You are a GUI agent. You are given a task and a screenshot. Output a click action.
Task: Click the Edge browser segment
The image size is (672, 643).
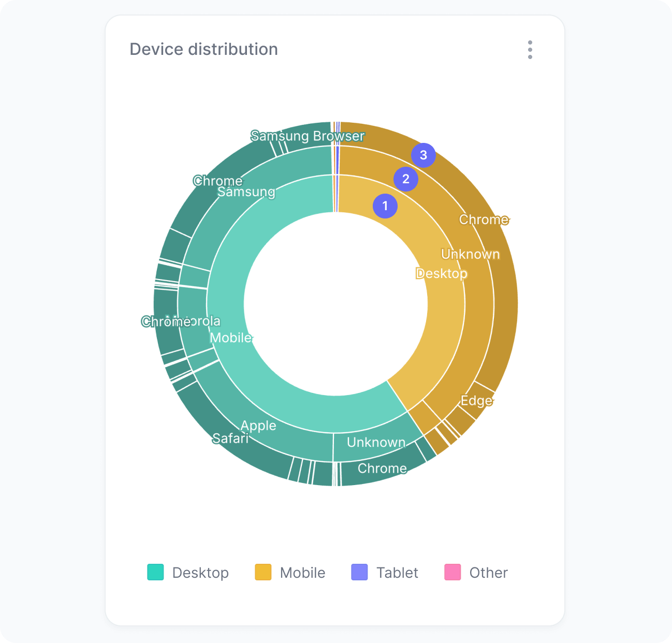[477, 400]
